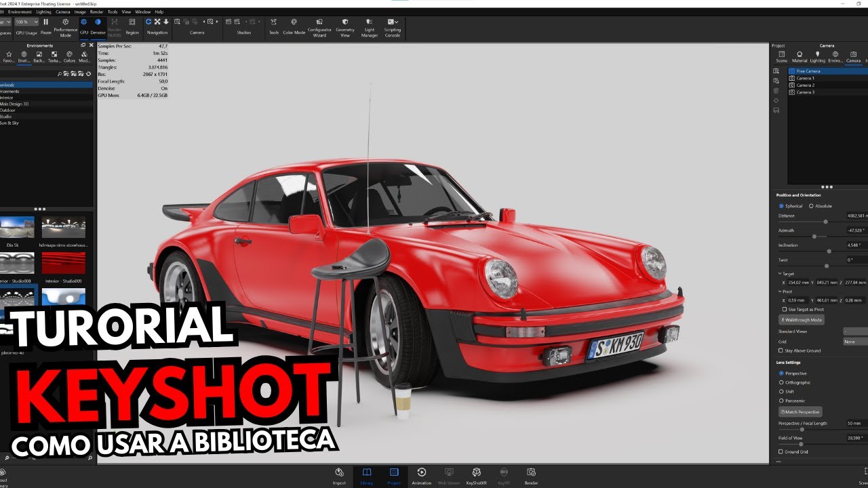Switch to the Lighting tab in Project panel
Viewport: 868px width, 488px height.
818,56
